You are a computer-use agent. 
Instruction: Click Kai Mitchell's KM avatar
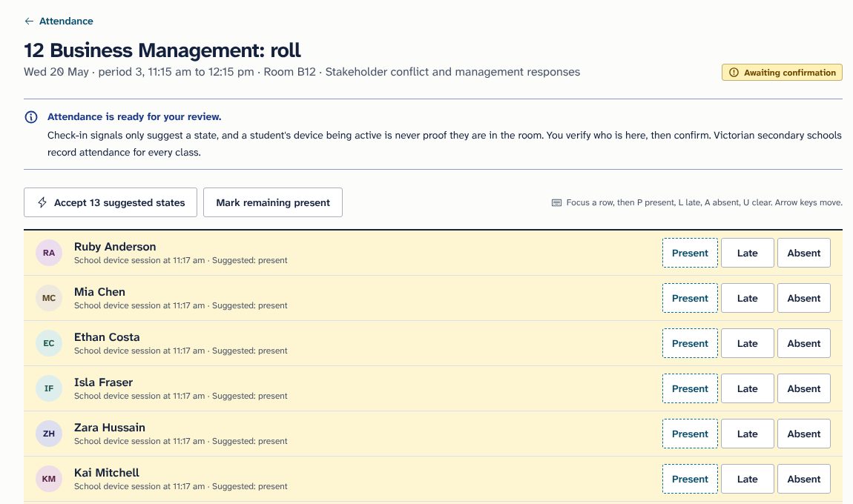click(x=49, y=479)
